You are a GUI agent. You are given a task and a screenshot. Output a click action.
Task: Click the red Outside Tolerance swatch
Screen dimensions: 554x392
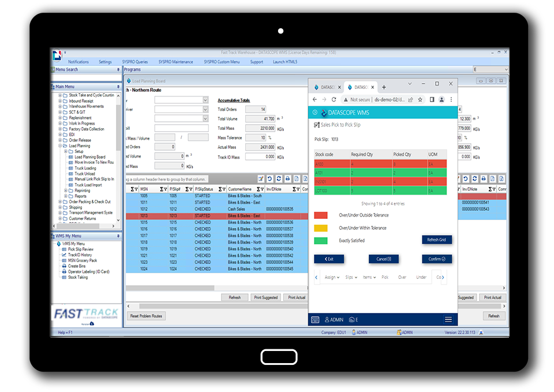click(x=320, y=215)
